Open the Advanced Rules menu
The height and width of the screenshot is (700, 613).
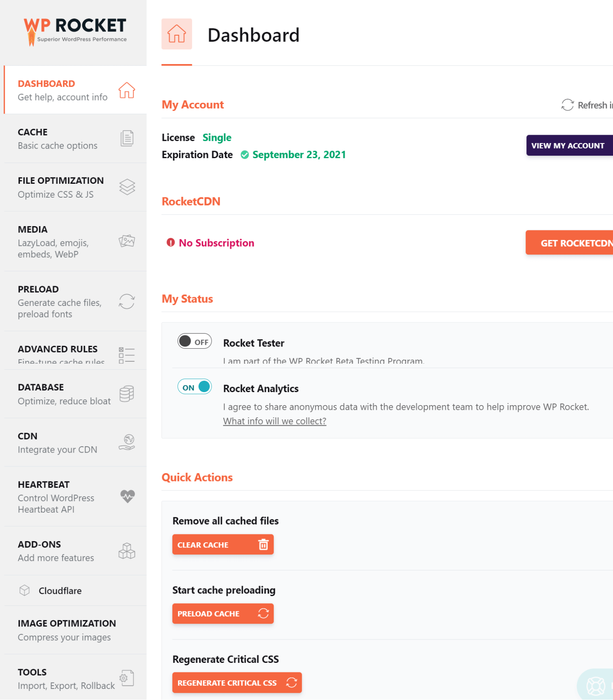click(x=75, y=351)
